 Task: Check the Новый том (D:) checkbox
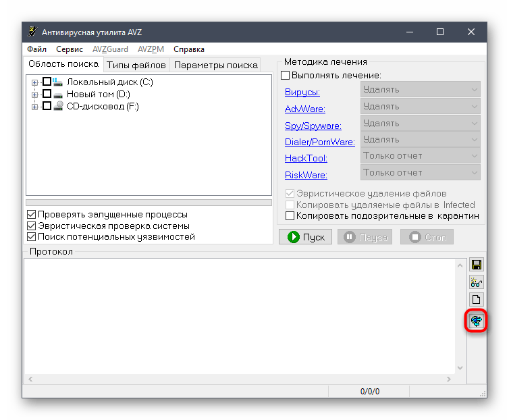(x=47, y=94)
